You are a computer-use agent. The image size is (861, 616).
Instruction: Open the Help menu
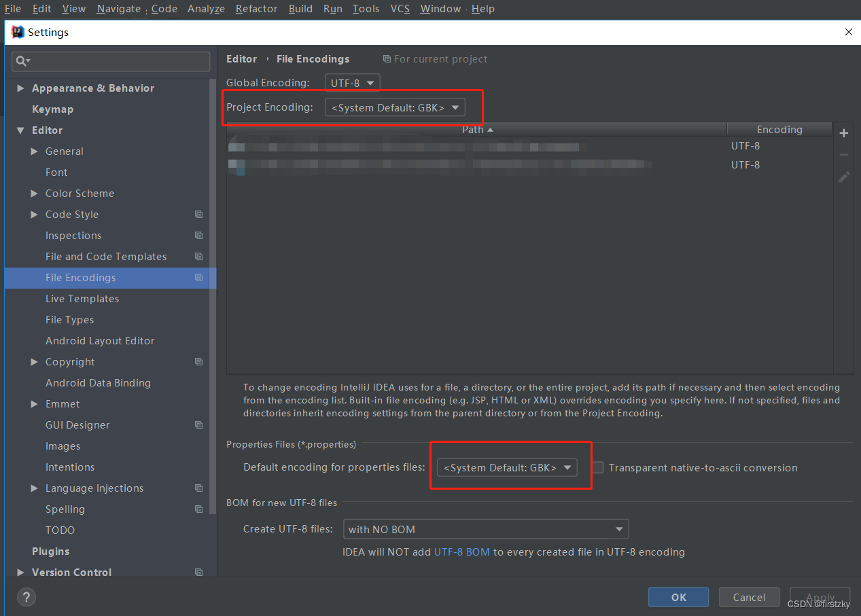pos(483,9)
